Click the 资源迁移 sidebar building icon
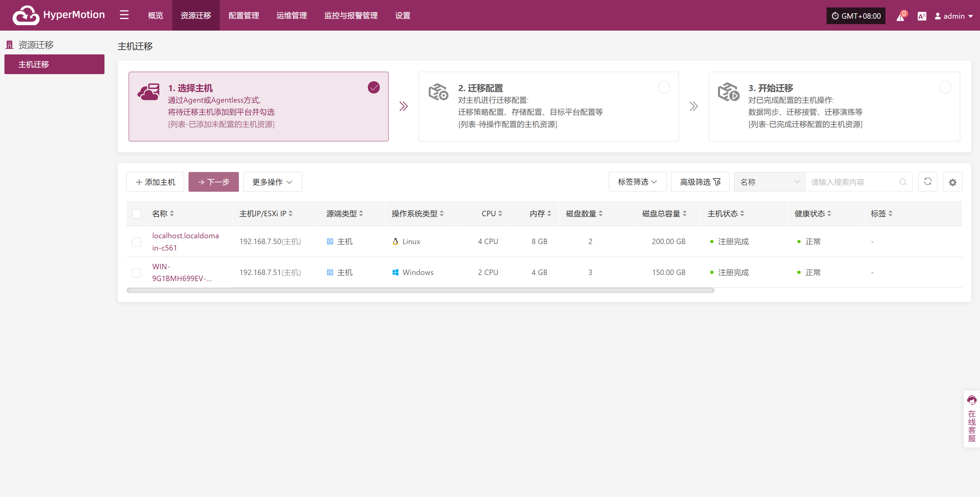This screenshot has width=980, height=497. (x=10, y=45)
